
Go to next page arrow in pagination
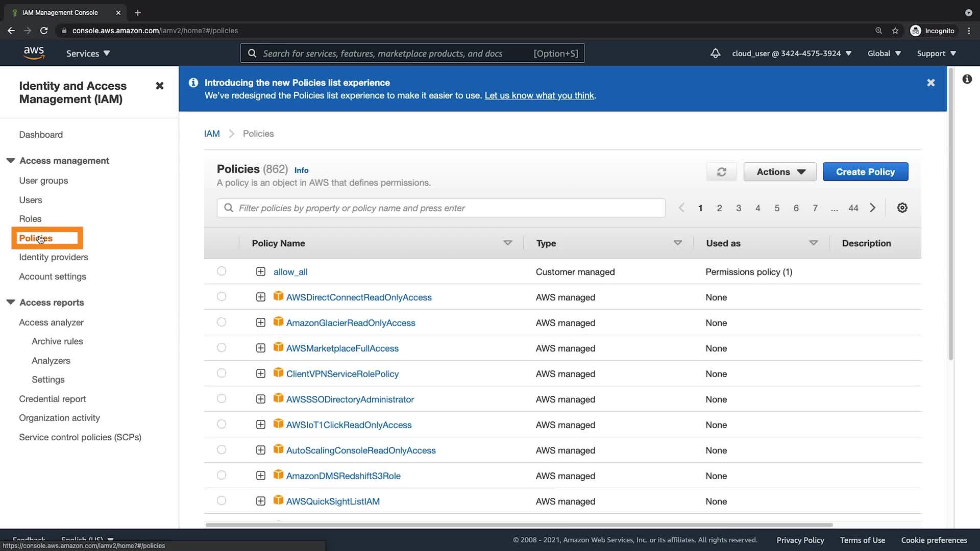pos(872,208)
